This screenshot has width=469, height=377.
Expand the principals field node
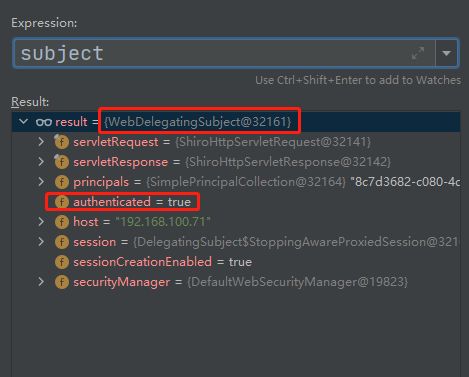pyautogui.click(x=41, y=182)
